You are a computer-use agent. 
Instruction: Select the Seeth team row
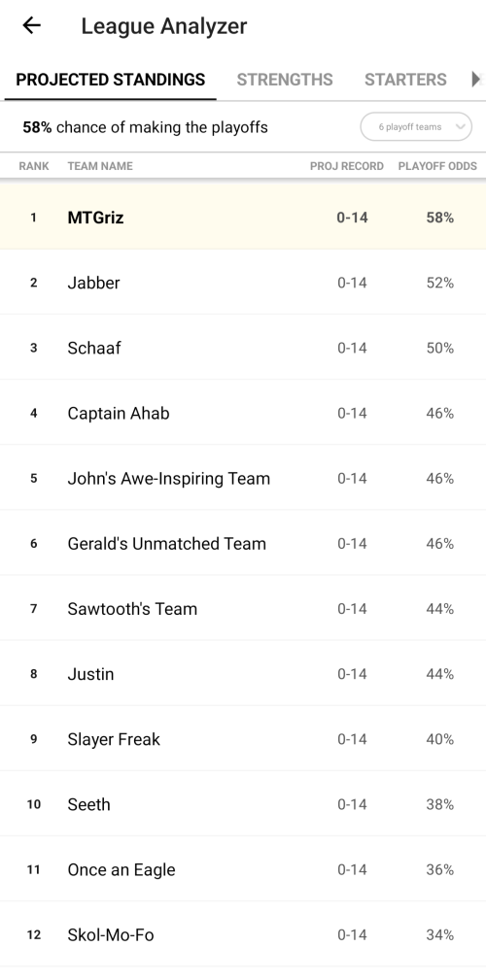pyautogui.click(x=243, y=804)
